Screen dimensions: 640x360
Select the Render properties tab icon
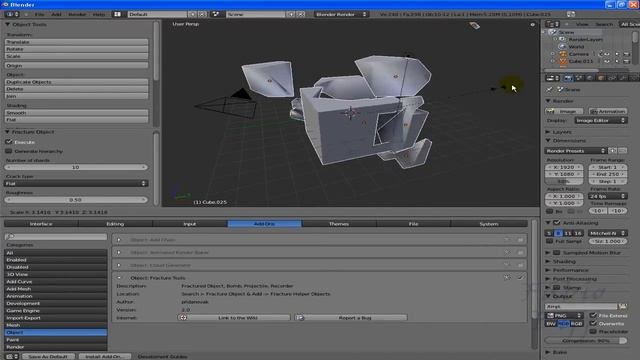click(x=568, y=78)
